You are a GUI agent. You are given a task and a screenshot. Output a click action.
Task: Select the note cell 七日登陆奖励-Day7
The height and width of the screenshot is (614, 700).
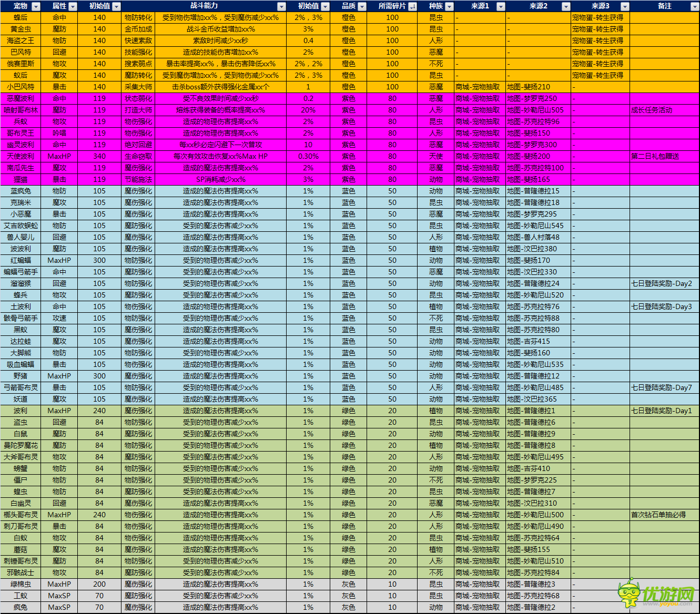coord(665,387)
